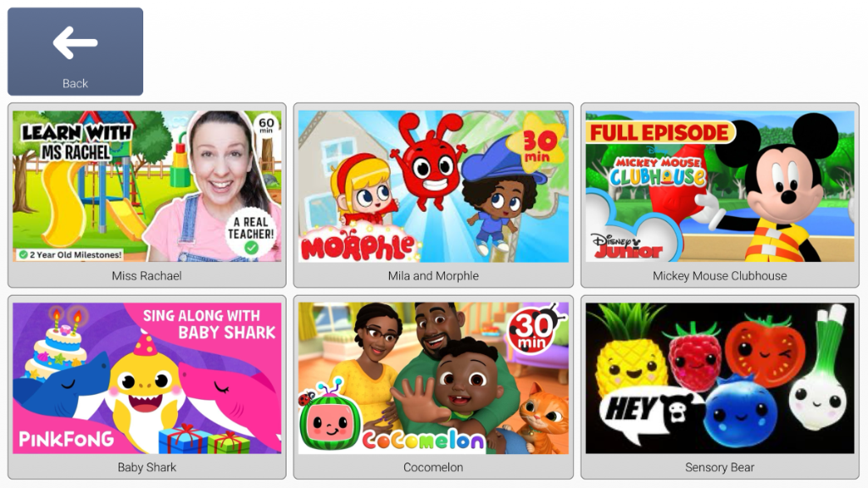Image resolution: width=868 pixels, height=488 pixels.
Task: Click the 'Miss Rachael' caption label
Action: (147, 275)
